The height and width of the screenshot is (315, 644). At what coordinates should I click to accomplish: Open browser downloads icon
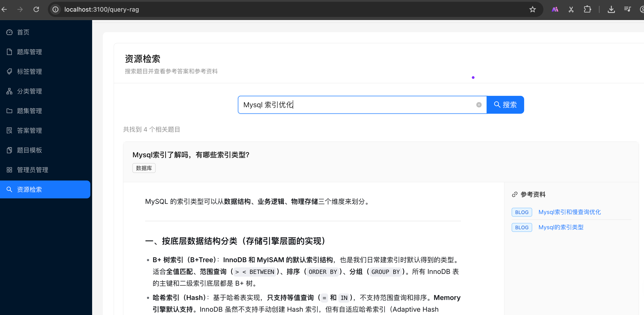pos(611,9)
